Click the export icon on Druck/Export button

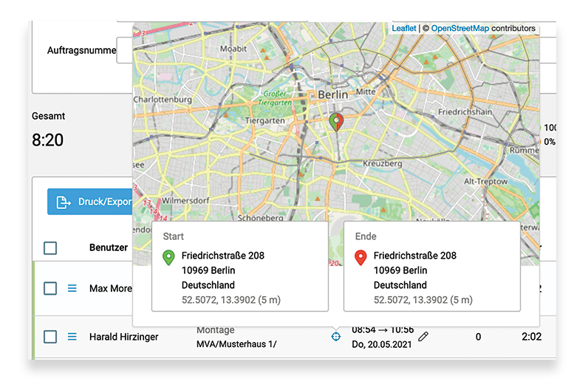tap(63, 202)
